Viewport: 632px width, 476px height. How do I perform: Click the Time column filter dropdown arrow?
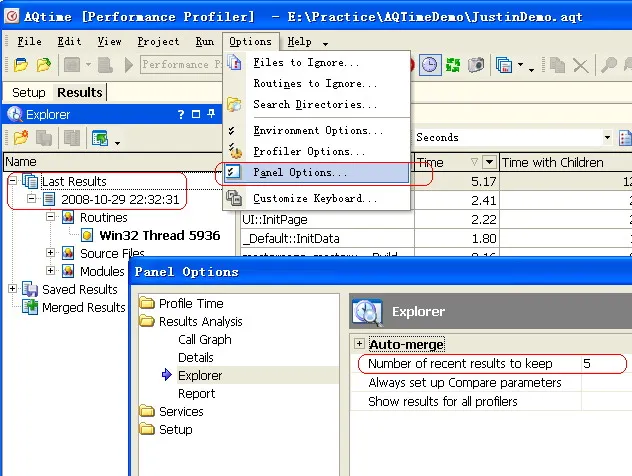point(489,162)
